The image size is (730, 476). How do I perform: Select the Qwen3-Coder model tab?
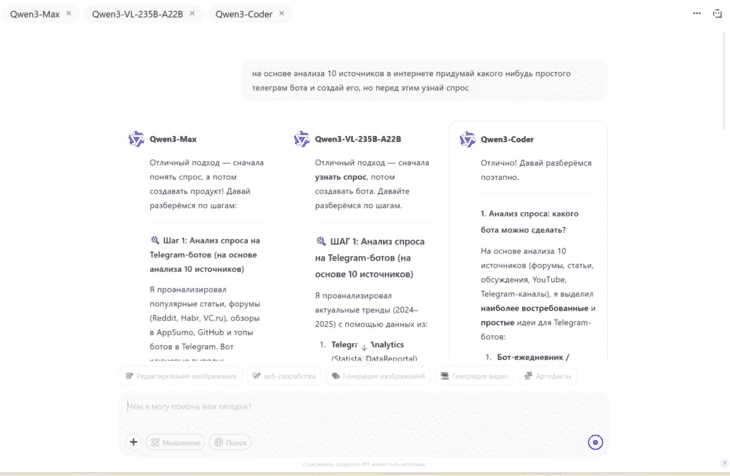242,14
